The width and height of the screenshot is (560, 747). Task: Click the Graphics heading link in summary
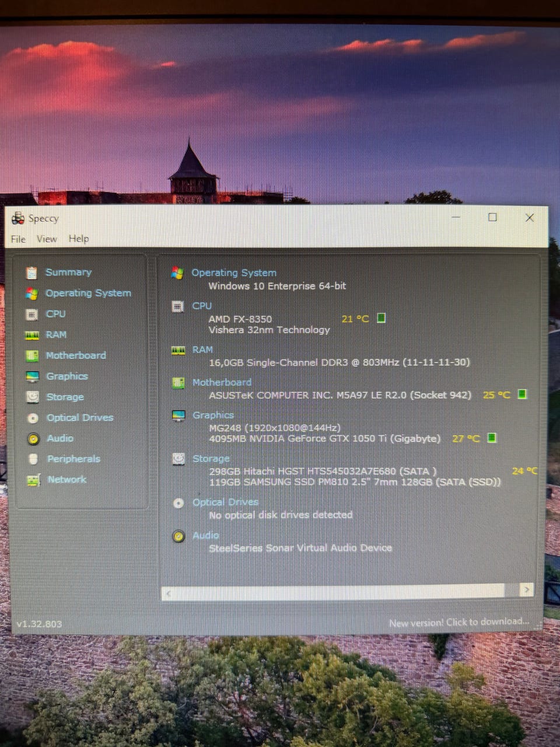(x=213, y=415)
